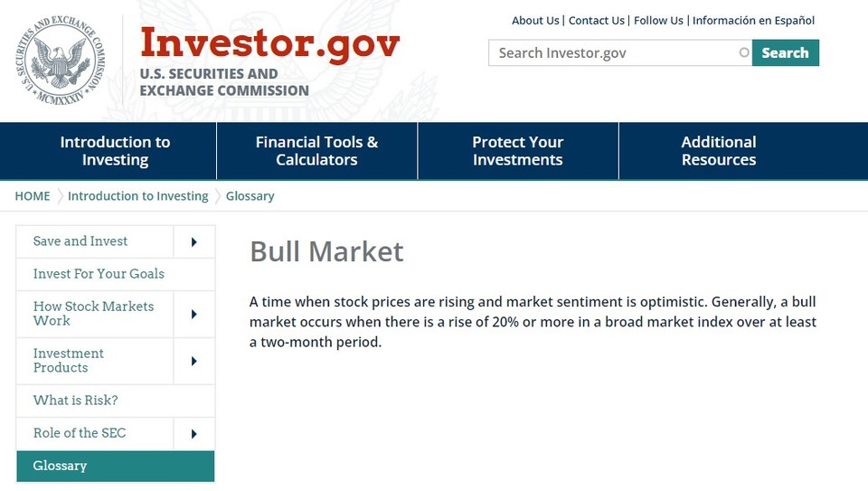Image resolution: width=868 pixels, height=491 pixels.
Task: Click the Investor.gov site title
Action: tap(269, 42)
